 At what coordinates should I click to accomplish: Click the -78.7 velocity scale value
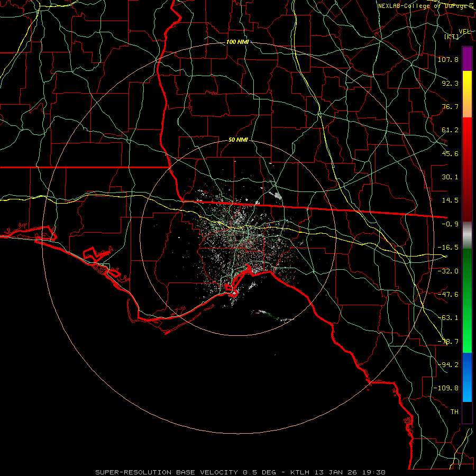448,342
